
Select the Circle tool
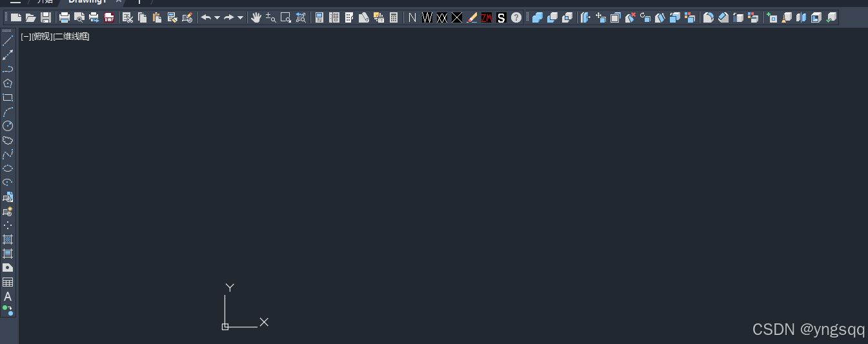[8, 126]
